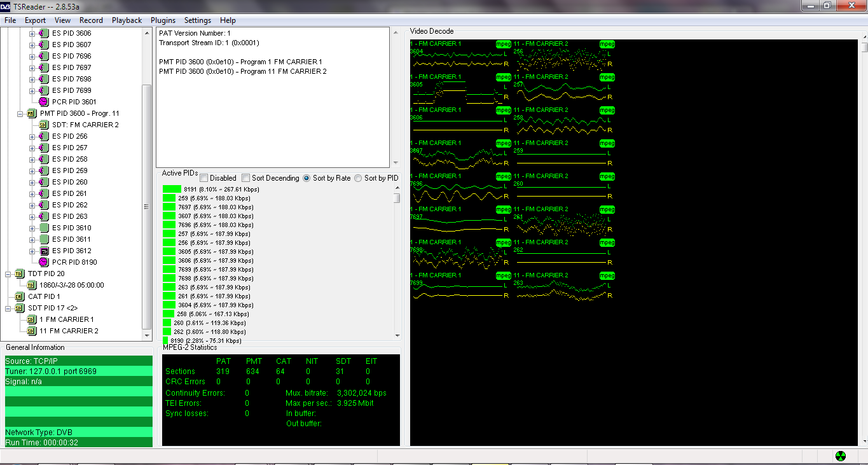
Task: Click the FM CARRIER 2 waveform for PID 261
Action: [561, 226]
